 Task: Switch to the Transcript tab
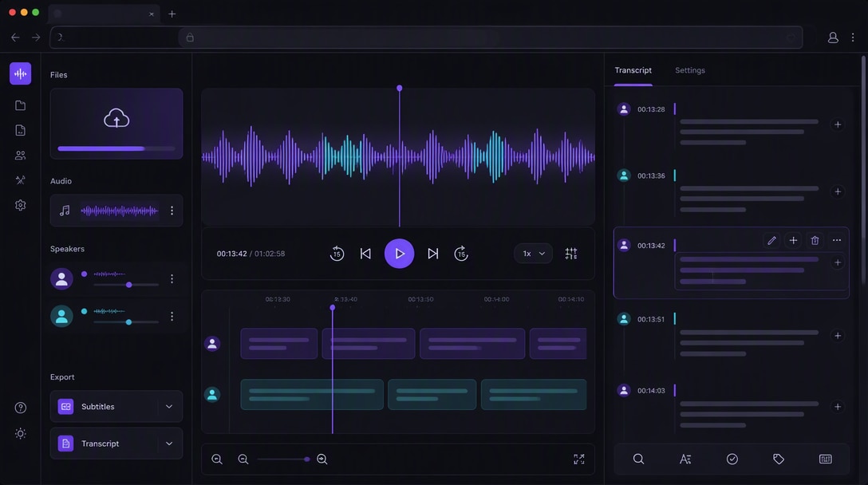point(633,70)
